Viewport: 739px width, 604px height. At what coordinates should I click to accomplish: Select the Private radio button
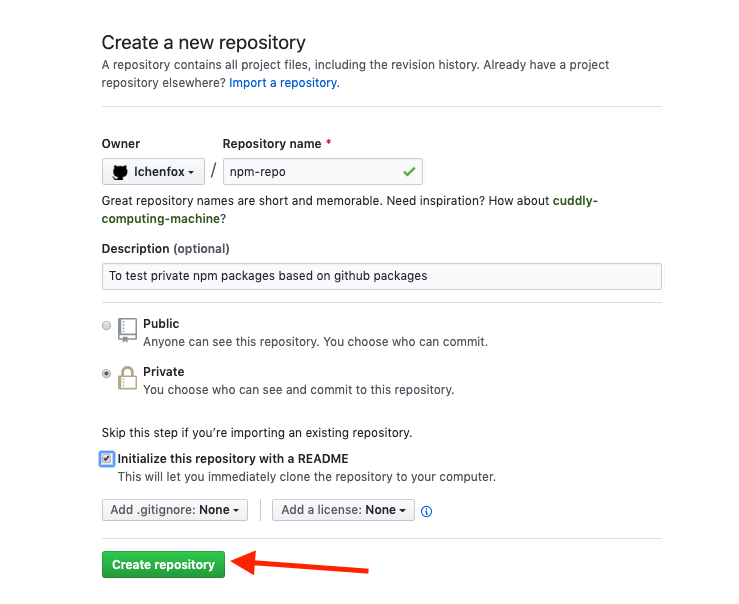[x=106, y=373]
